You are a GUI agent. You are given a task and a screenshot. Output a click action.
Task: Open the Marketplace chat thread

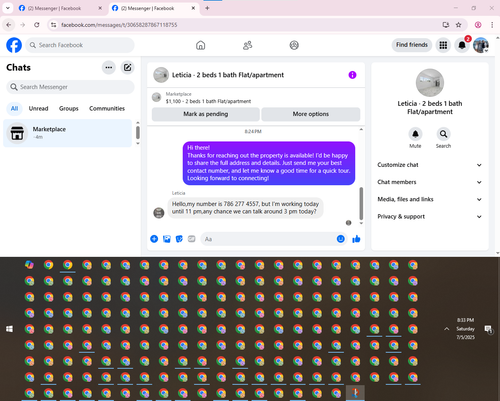[67, 133]
